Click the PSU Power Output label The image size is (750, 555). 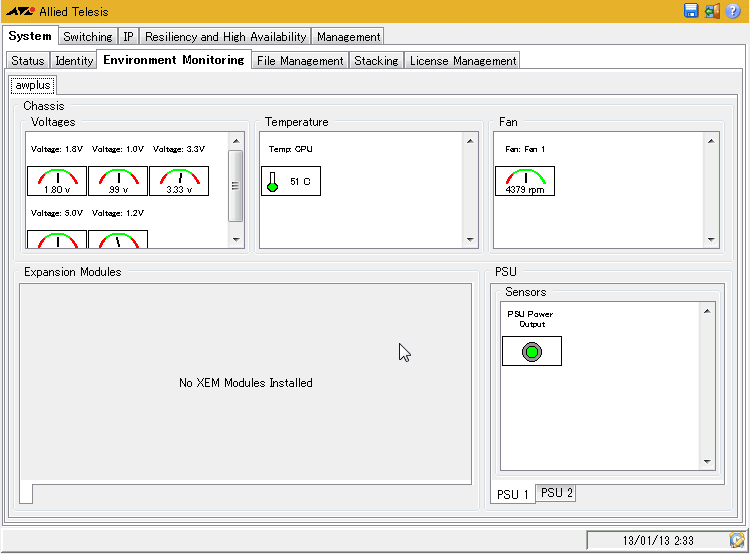[530, 319]
